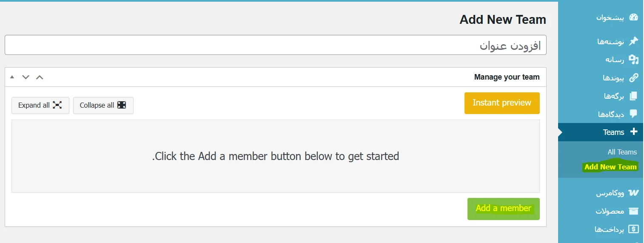Click the Posts pushpin icon
Viewport: 644px width, 243px height.
(633, 41)
